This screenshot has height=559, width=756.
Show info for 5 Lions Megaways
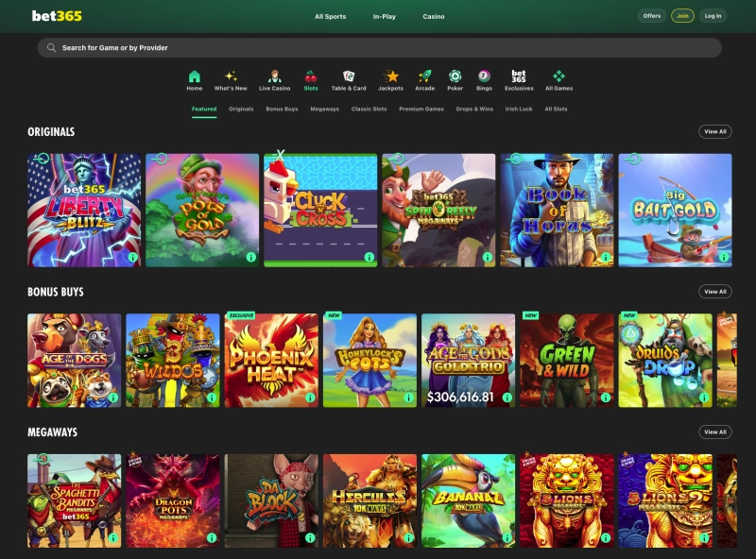coord(606,538)
